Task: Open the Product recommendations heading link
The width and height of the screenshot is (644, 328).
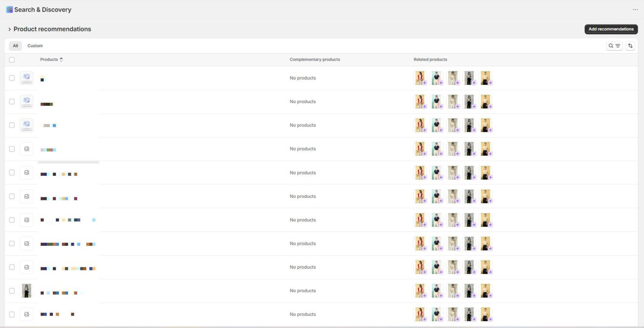Action: point(52,29)
